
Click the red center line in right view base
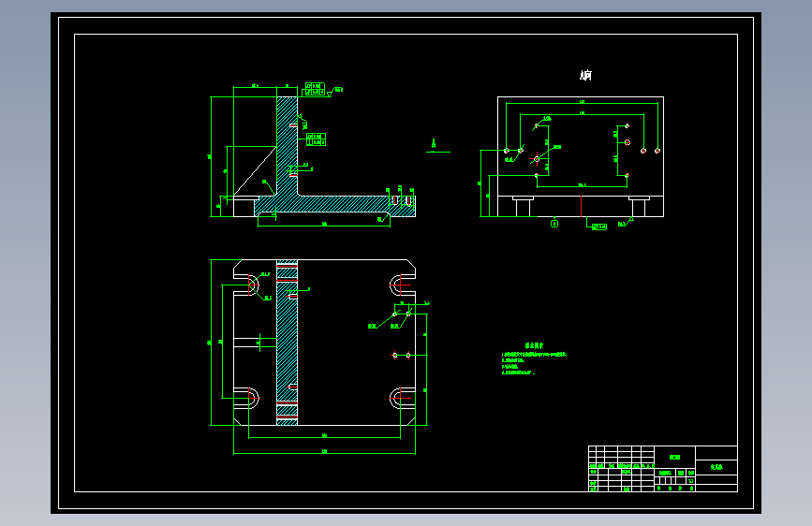581,206
